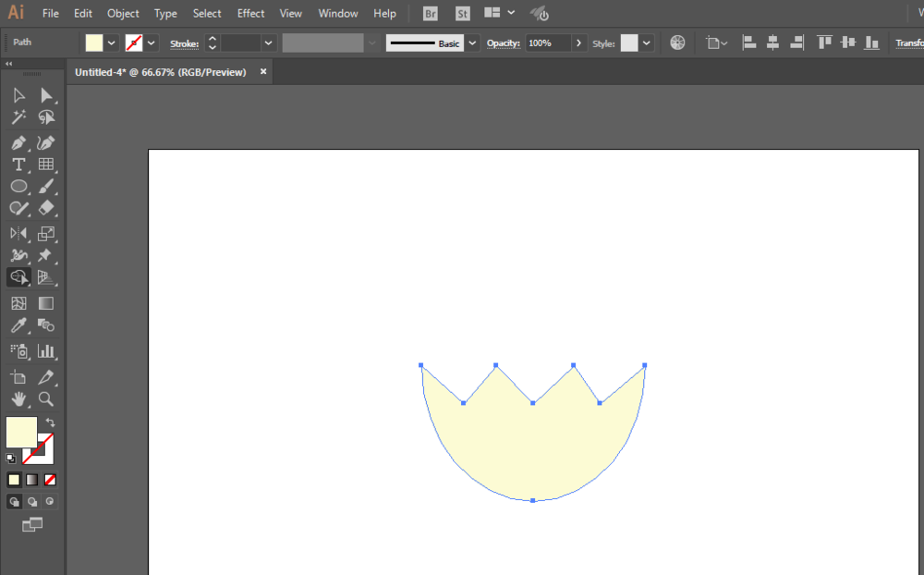Image resolution: width=924 pixels, height=575 pixels.
Task: Select the Artboard tool
Action: 18,377
